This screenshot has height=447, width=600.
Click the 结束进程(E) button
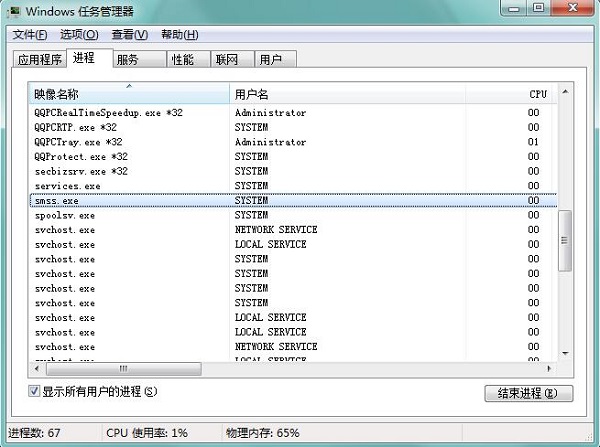(x=528, y=393)
